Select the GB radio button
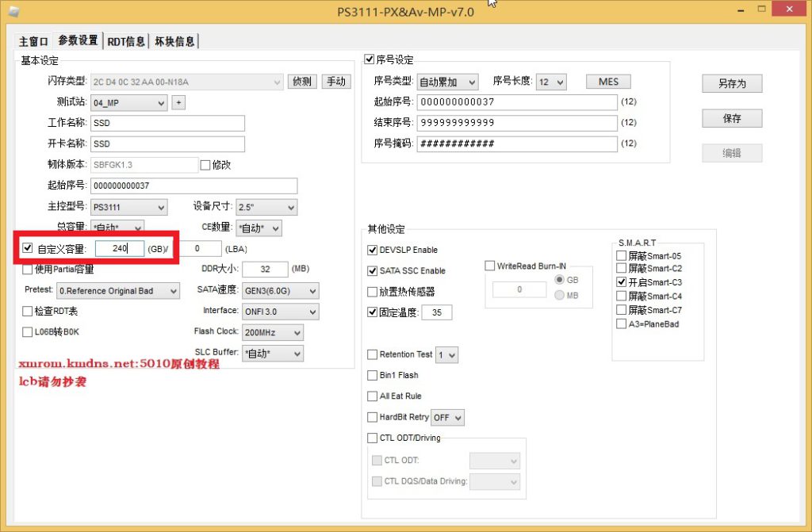Viewport: 812px width, 532px height. 560,280
